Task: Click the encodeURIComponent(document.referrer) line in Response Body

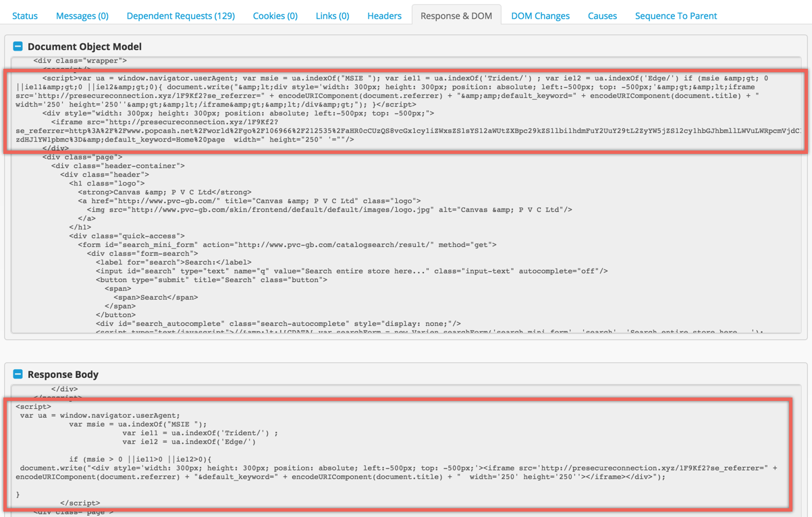Action: [341, 477]
